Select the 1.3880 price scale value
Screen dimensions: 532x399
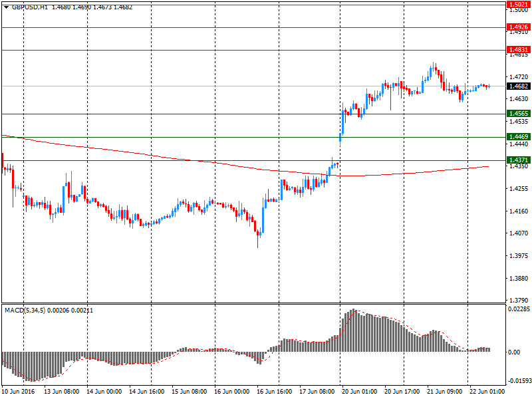pos(519,278)
